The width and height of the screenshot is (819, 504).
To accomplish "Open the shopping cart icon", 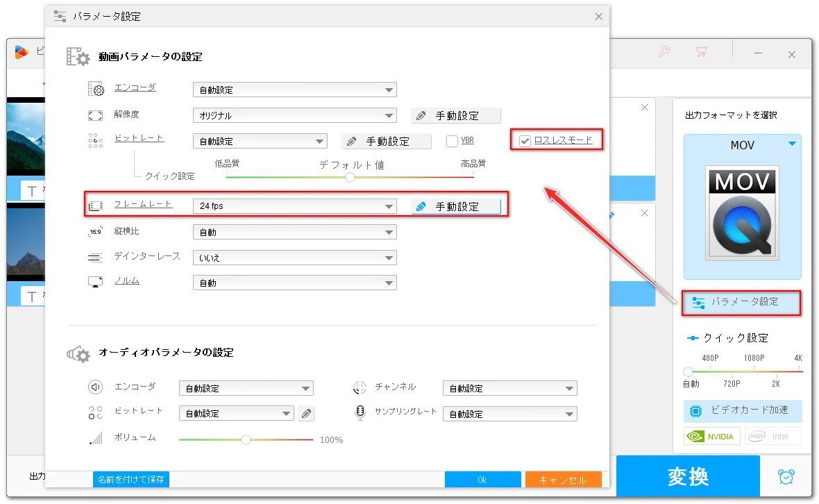I will (x=702, y=51).
